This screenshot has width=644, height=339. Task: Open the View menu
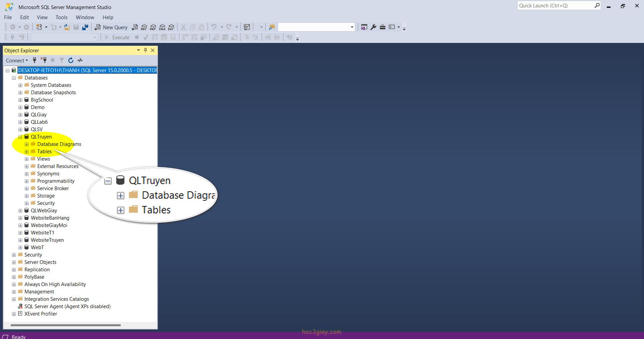click(42, 17)
